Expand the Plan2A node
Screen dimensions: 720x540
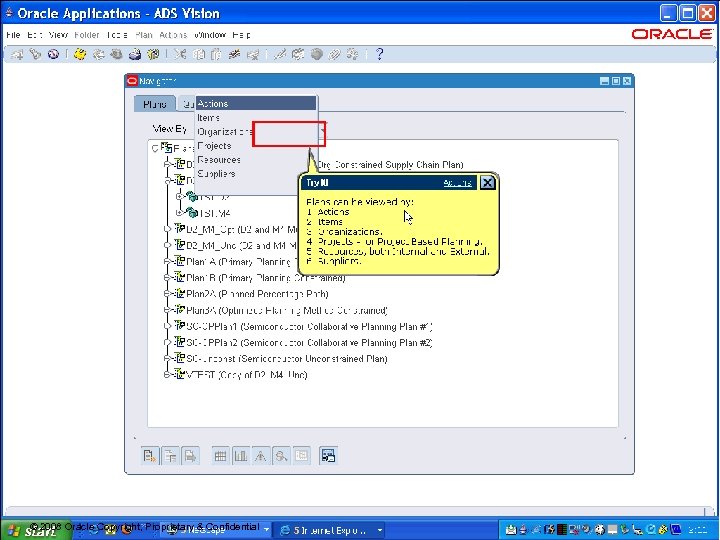(167, 293)
